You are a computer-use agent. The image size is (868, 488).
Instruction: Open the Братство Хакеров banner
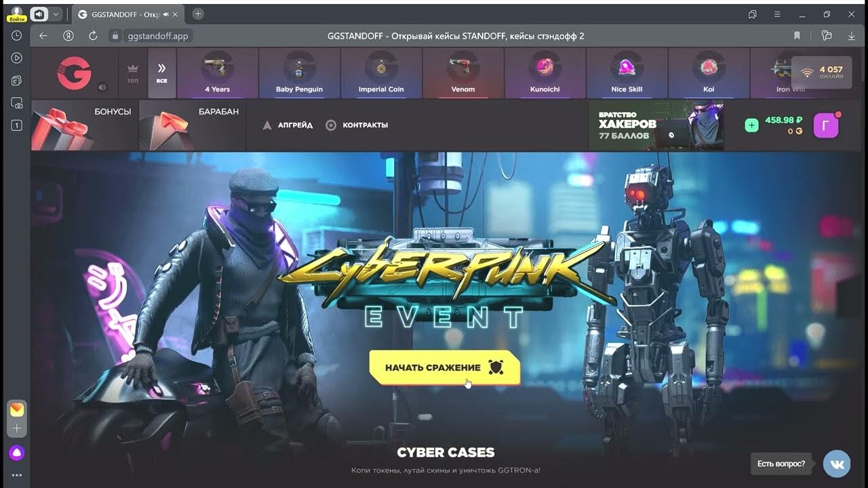point(656,125)
